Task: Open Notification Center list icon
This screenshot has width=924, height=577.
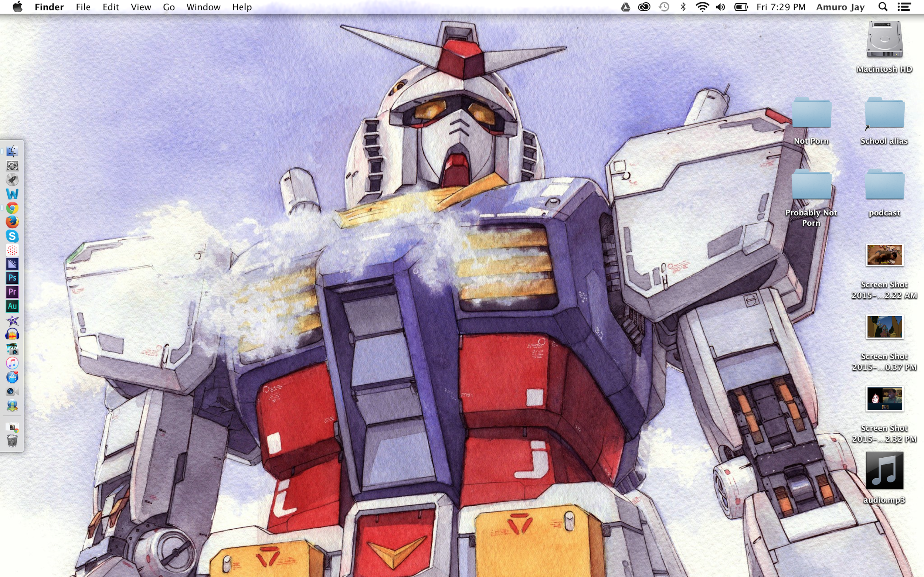Action: pos(904,7)
